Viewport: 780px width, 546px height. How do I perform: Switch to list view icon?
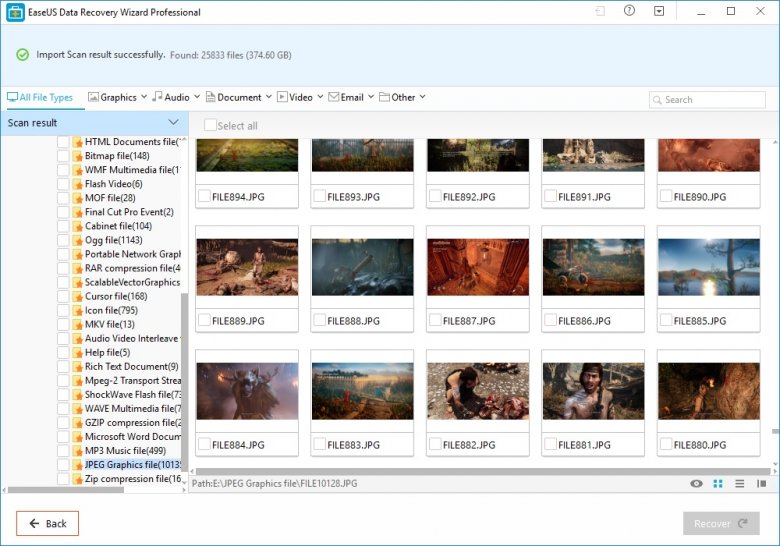(x=740, y=483)
